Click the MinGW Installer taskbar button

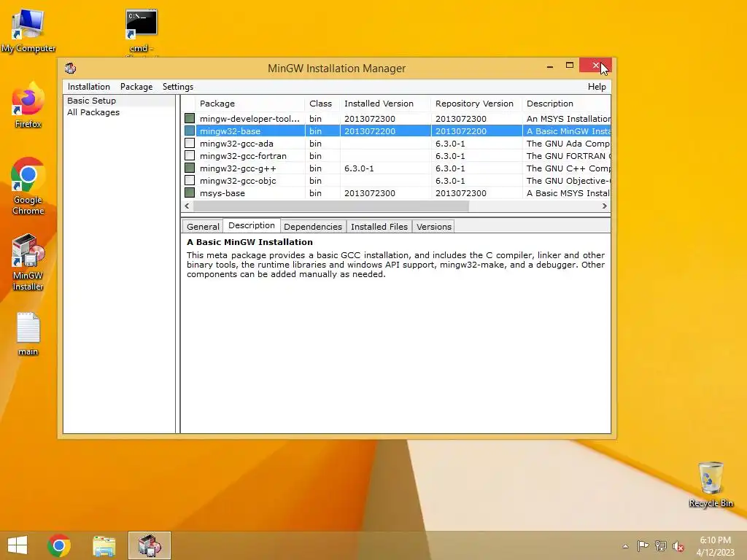[x=149, y=545]
